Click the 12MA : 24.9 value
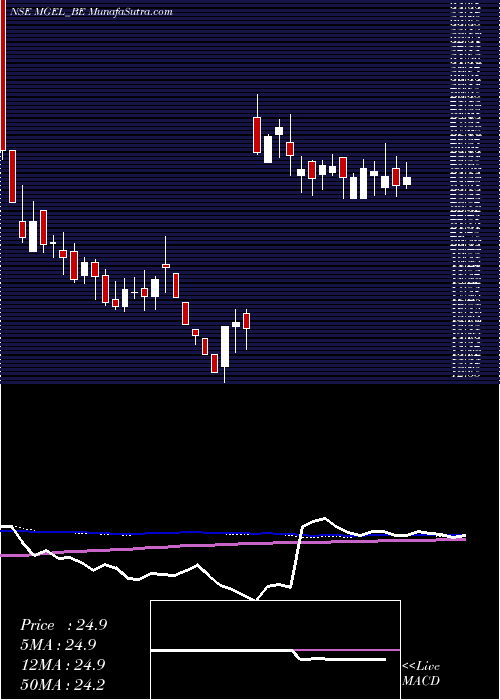The width and height of the screenshot is (500, 700). [62, 665]
